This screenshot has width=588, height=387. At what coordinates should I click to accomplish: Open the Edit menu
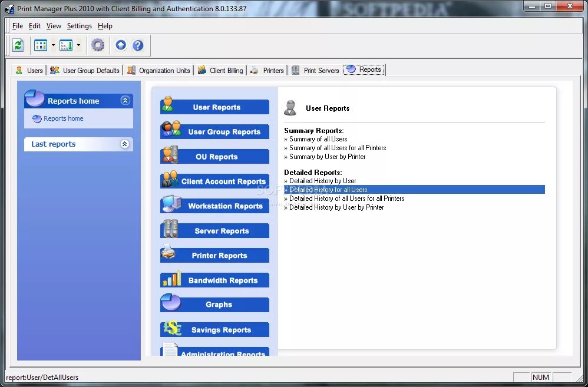coord(35,26)
